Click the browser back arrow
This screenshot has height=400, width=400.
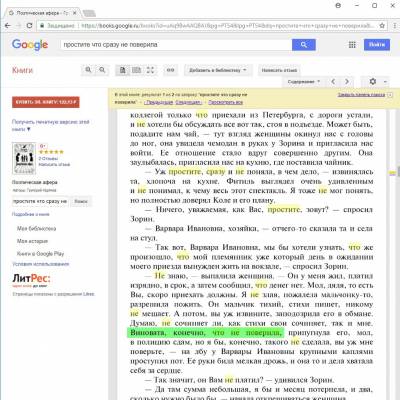(x=7, y=25)
